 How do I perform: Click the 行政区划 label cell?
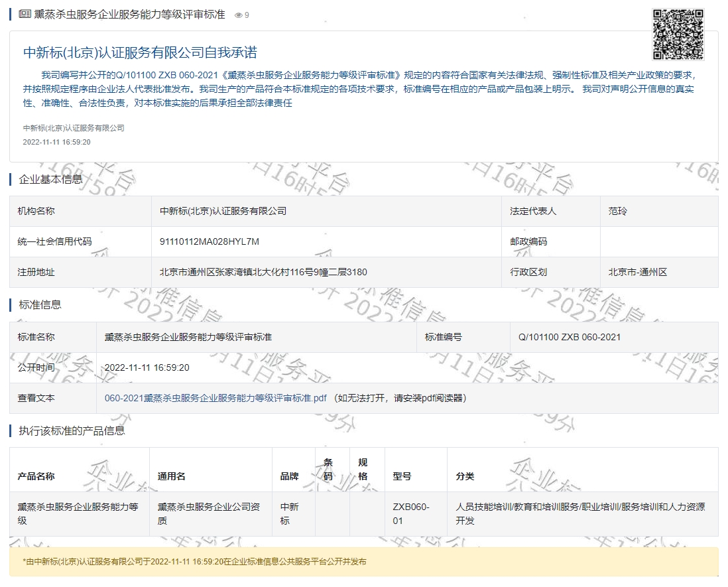pos(551,272)
